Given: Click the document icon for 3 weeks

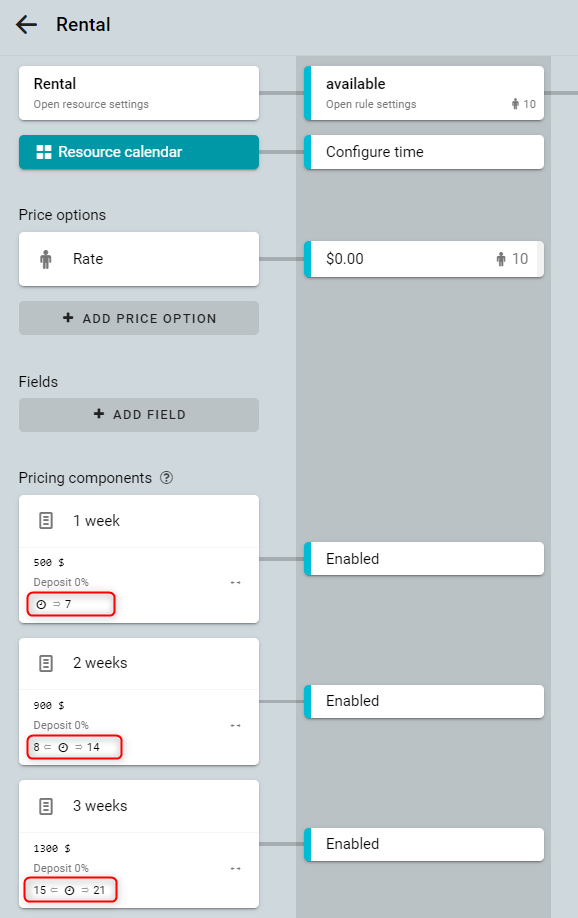Looking at the screenshot, I should pyautogui.click(x=46, y=806).
